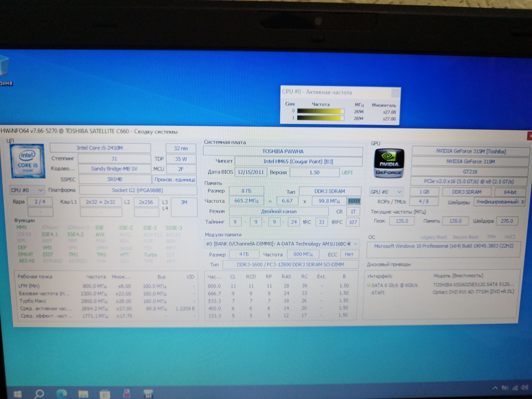Click the 35 W TDP field
The image size is (532, 399).
tap(181, 159)
